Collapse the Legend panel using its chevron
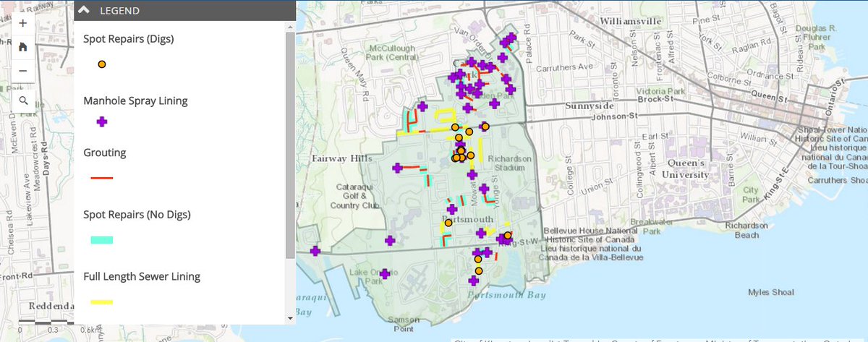 click(x=84, y=11)
